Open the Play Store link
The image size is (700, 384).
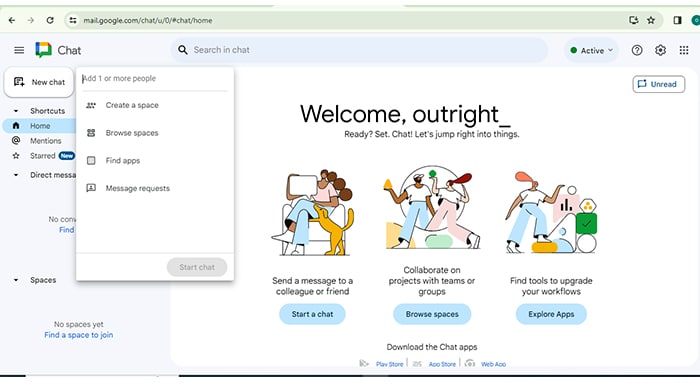pos(389,364)
